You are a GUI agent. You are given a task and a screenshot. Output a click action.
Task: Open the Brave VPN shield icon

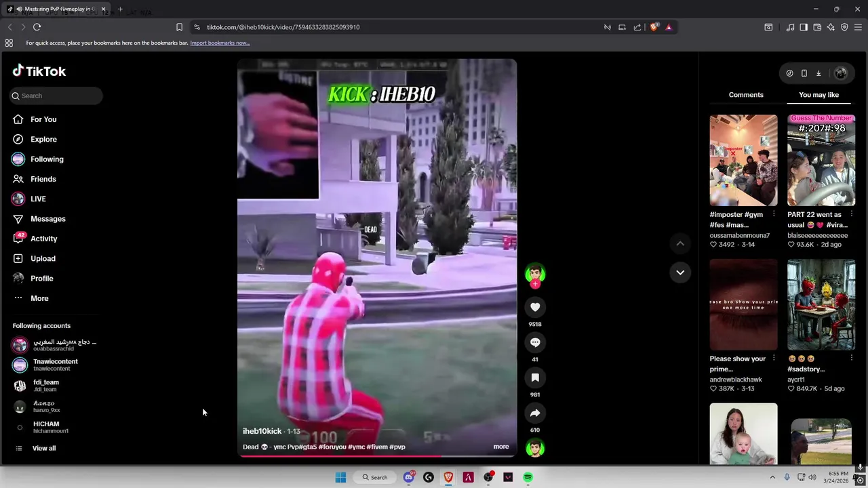(x=844, y=27)
